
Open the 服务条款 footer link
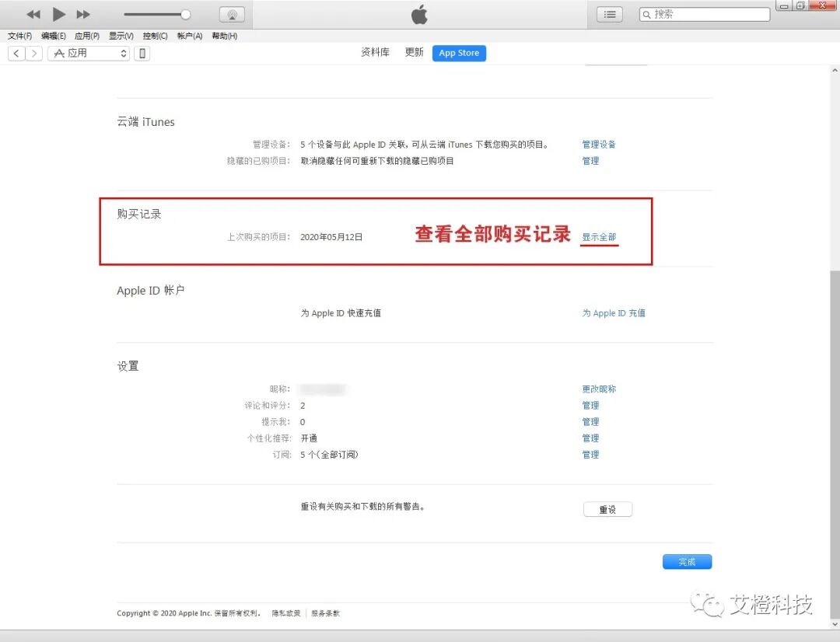pyautogui.click(x=325, y=613)
